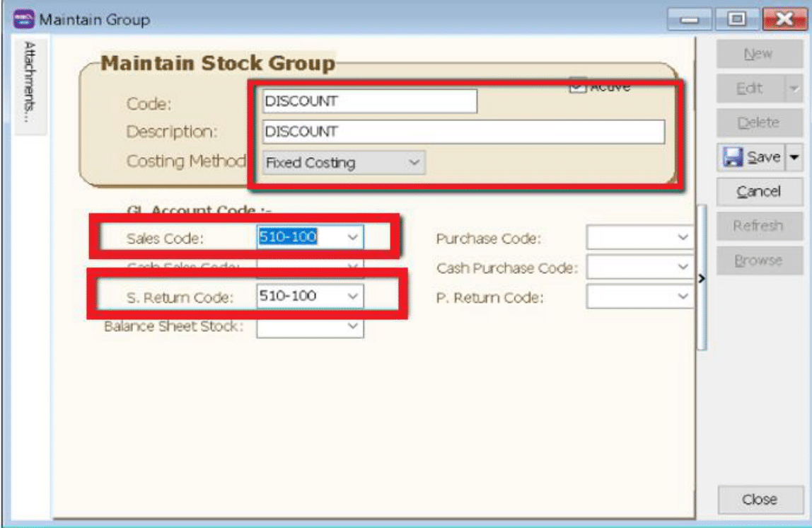Screen dimensions: 812x528
Task: Open the Save button dropdown arrow
Action: pos(794,157)
